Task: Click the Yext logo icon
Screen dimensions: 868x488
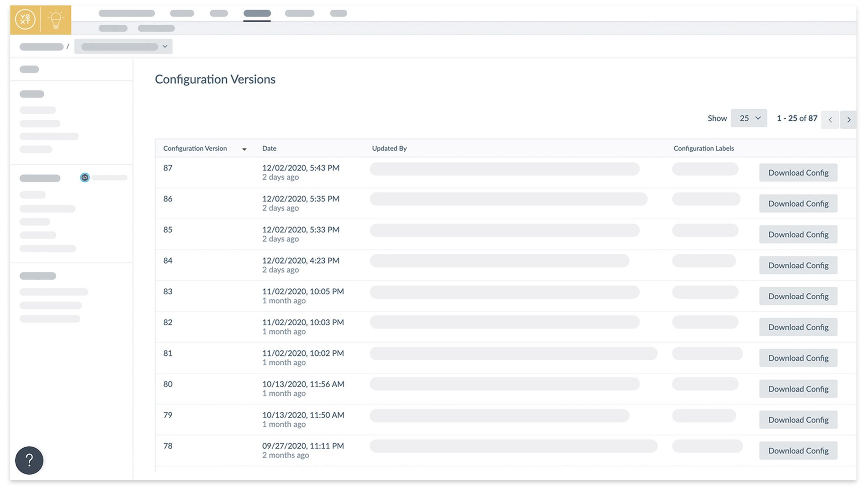Action: [25, 20]
